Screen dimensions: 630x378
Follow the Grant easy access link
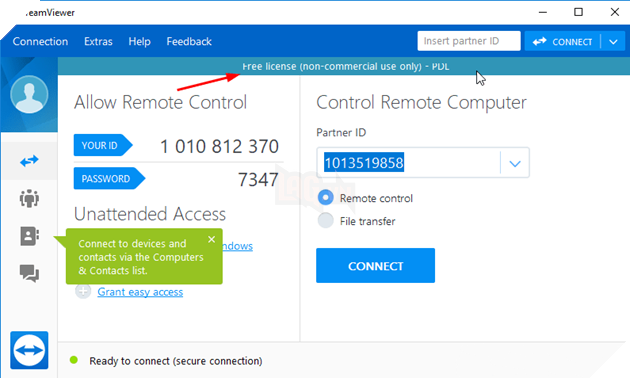tap(140, 292)
